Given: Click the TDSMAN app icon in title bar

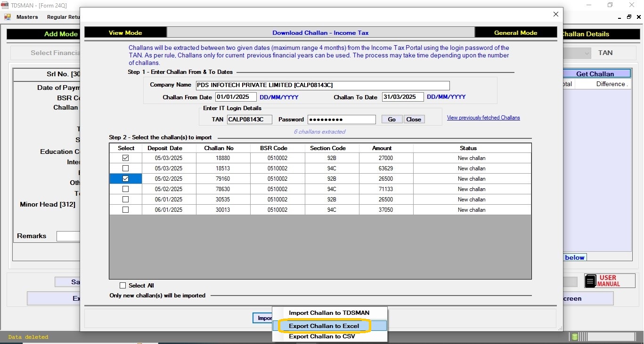Looking at the screenshot, I should coord(5,5).
